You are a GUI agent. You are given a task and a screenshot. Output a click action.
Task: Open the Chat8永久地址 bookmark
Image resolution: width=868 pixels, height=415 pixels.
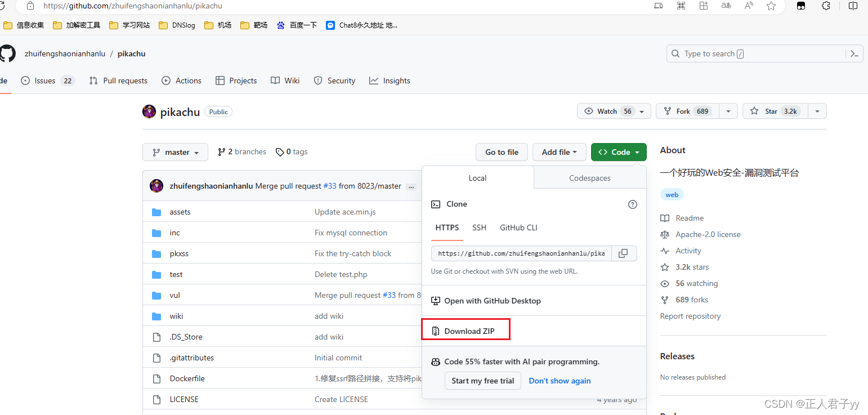click(362, 25)
